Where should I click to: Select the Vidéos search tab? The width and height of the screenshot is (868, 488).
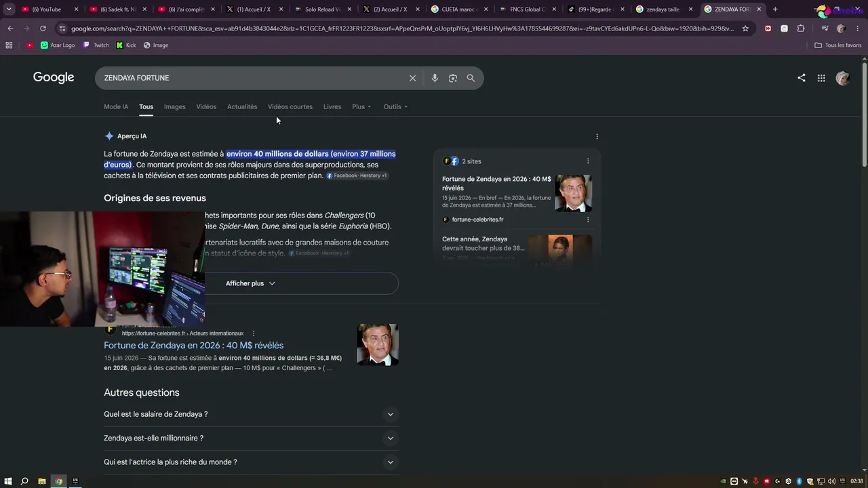[x=206, y=106]
